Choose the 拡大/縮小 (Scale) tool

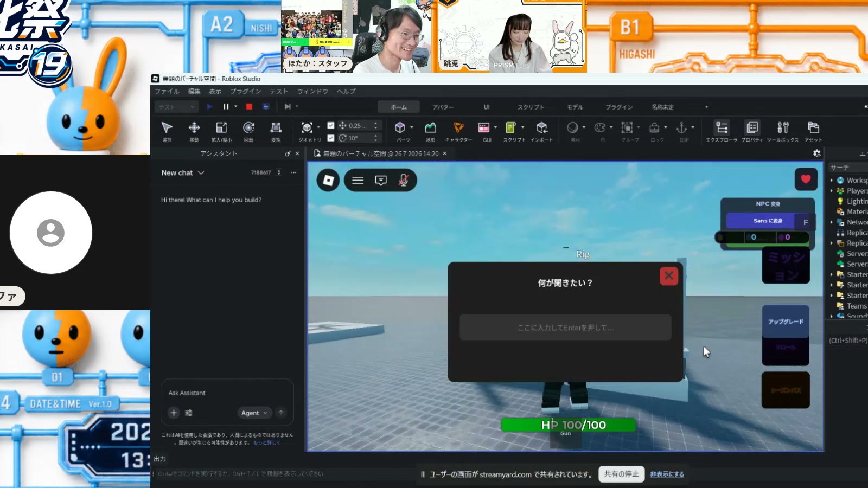[221, 128]
